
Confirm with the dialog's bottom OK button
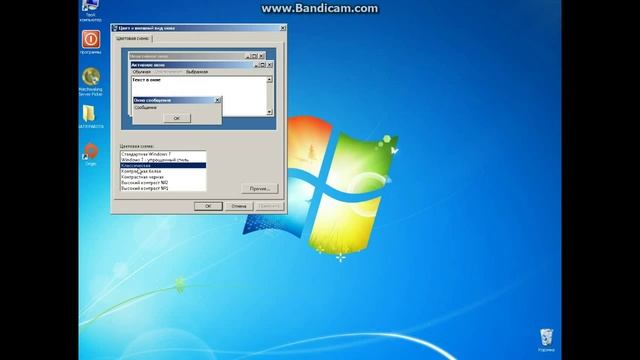(208, 206)
